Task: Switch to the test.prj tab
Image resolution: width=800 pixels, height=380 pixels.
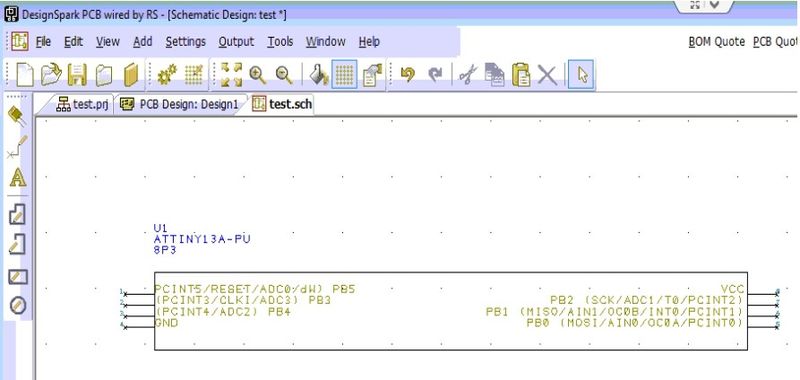Action: pos(82,105)
